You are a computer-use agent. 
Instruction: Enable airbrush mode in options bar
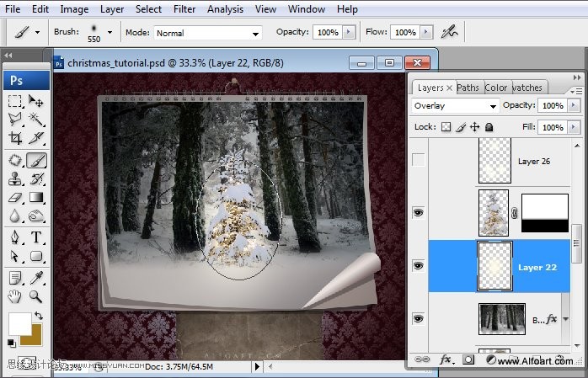(449, 32)
